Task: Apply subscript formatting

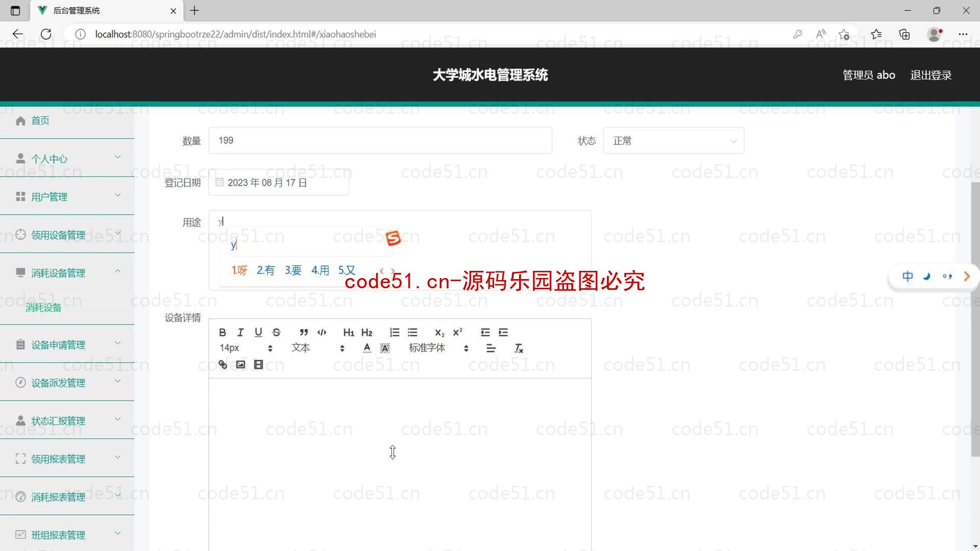Action: (439, 333)
